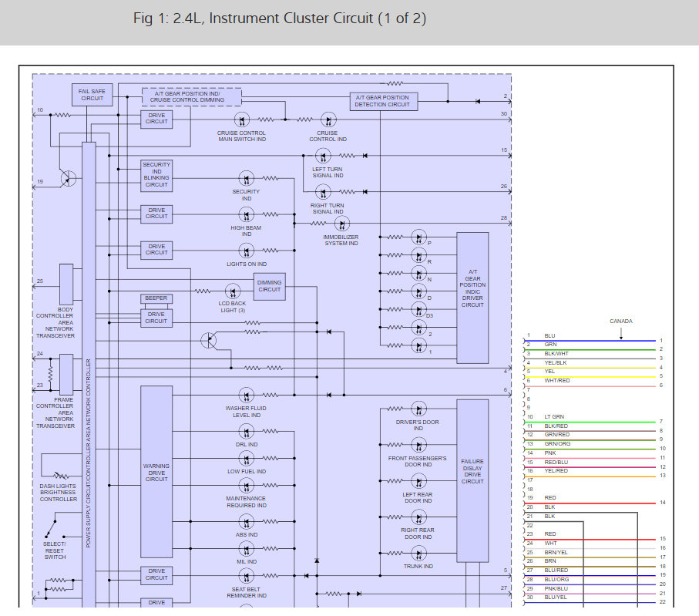
Task: Select the ABS indicator LED symbol
Action: coord(246,523)
